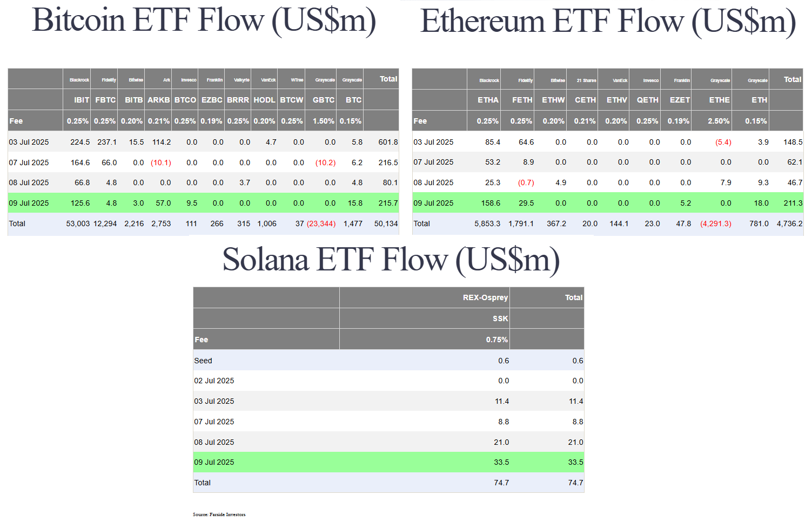
Task: Click the FBTC ticker column header
Action: [105, 100]
